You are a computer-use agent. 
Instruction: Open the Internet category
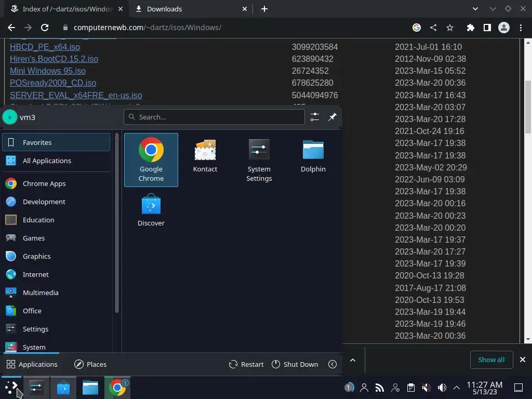[56, 274]
